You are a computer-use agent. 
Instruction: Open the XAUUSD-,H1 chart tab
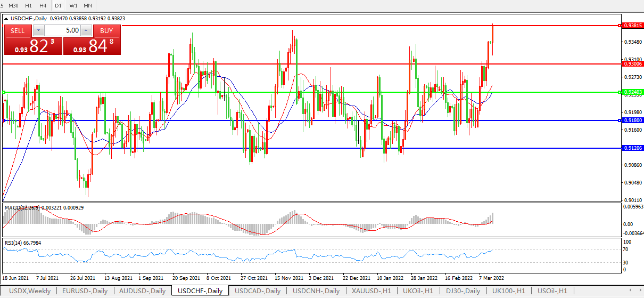coord(371,291)
